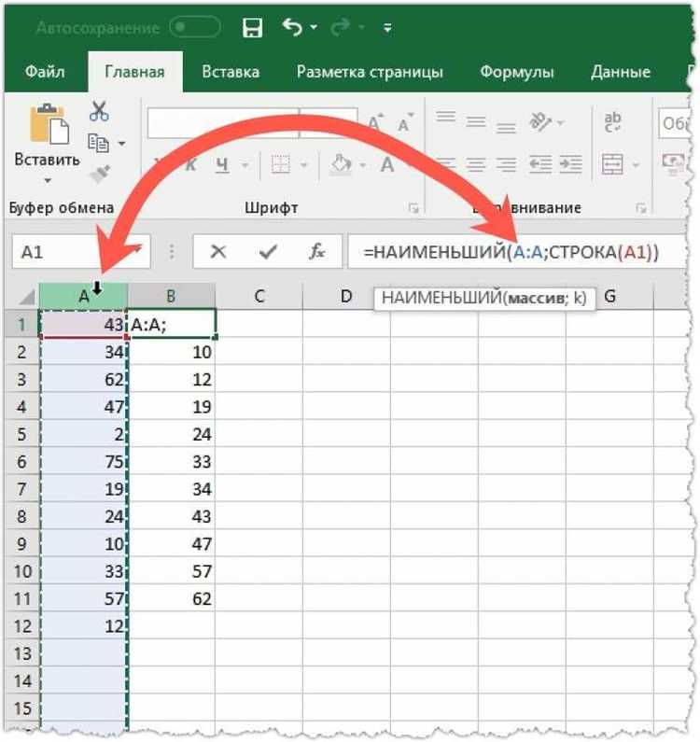This screenshot has height=742, width=700.
Task: Toggle the Автосохранение switch
Action: click(x=195, y=27)
